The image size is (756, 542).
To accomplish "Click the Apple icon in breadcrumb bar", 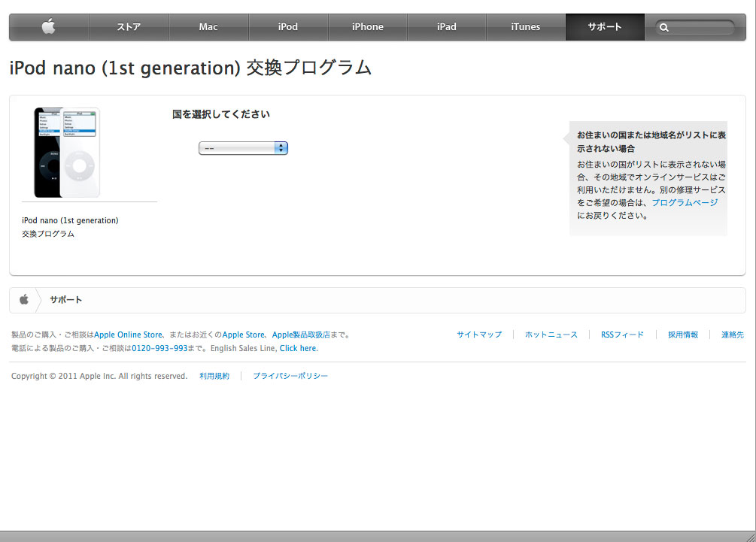I will tap(24, 299).
